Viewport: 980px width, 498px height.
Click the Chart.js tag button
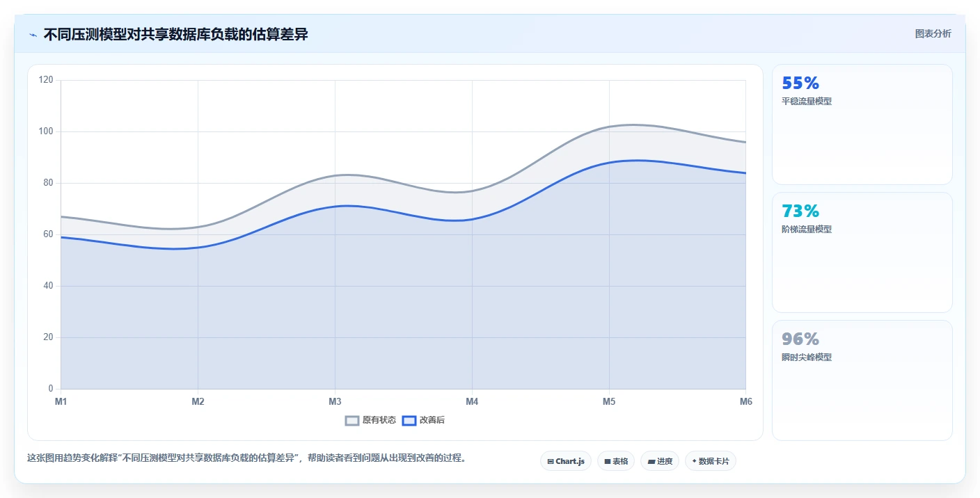pos(566,461)
